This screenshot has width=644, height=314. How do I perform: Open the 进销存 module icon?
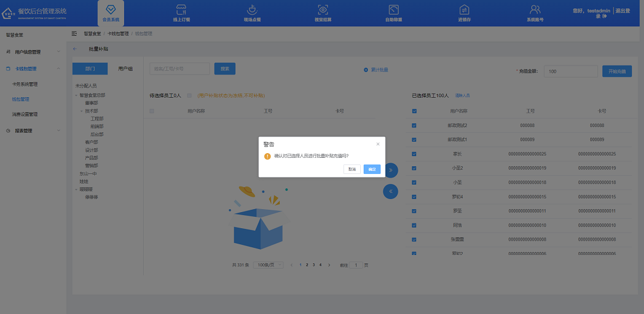coord(464,10)
